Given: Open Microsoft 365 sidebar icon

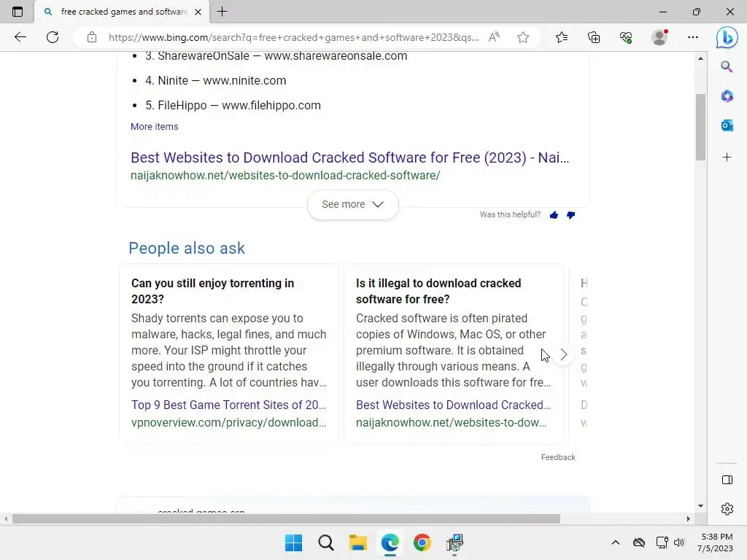Looking at the screenshot, I should tap(727, 96).
